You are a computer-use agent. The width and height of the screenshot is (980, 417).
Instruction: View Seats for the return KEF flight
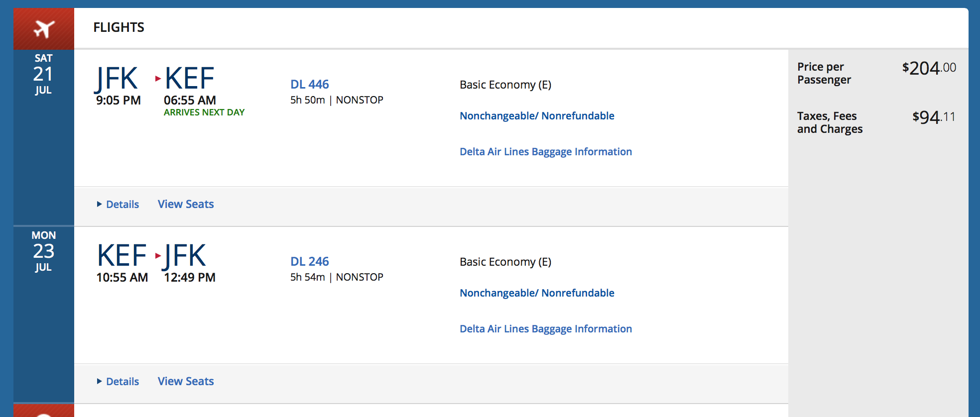(x=185, y=381)
